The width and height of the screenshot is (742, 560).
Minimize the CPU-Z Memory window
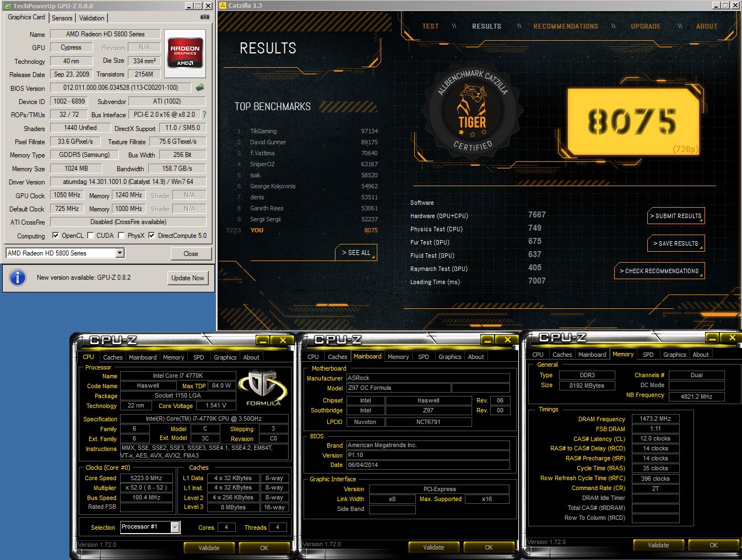click(713, 338)
